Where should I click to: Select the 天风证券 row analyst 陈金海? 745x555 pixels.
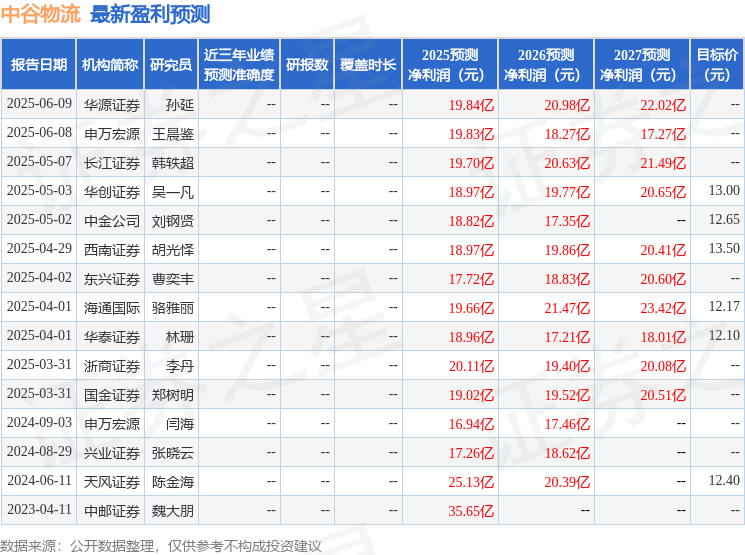pos(173,482)
